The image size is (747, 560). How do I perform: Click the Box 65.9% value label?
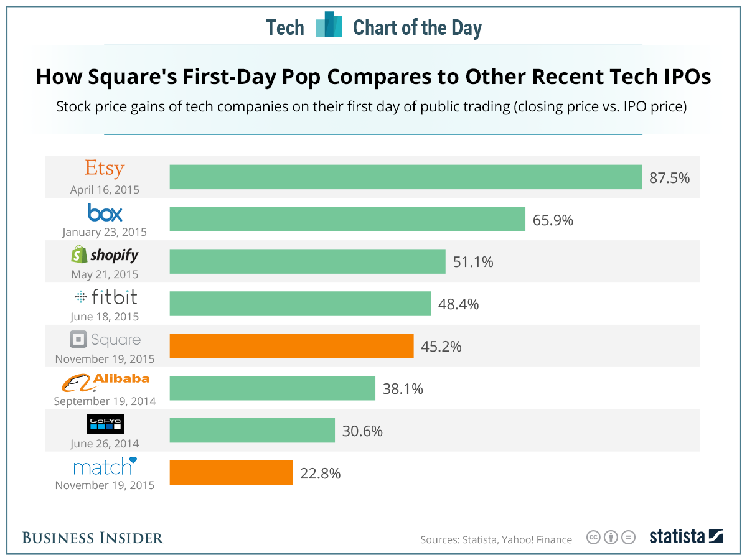click(x=553, y=220)
